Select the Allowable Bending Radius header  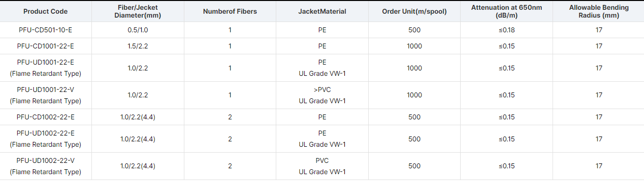pos(599,11)
